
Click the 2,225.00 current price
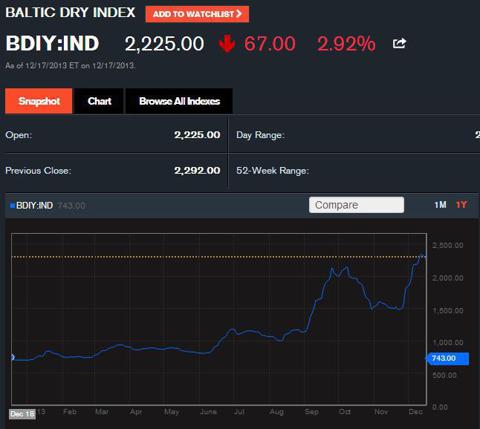pos(164,44)
